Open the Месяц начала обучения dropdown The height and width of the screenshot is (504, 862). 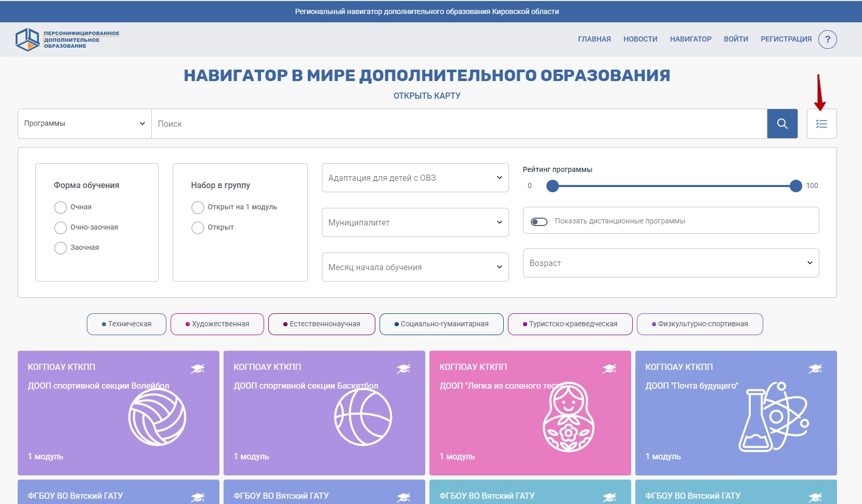415,267
